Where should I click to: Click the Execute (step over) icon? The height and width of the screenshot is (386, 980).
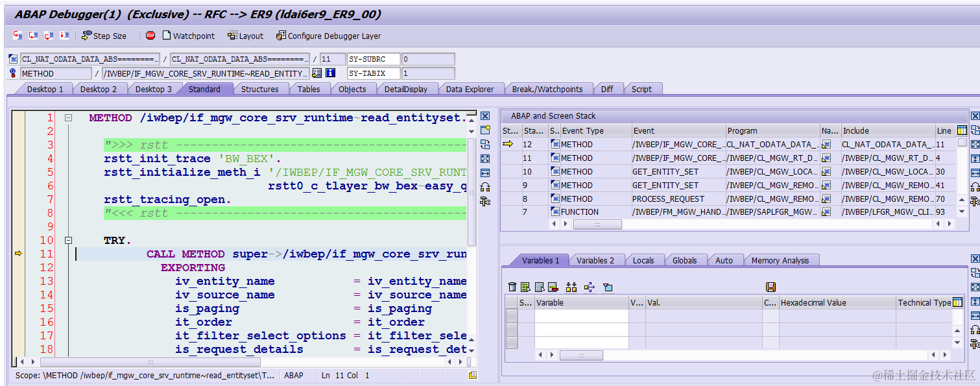34,36
